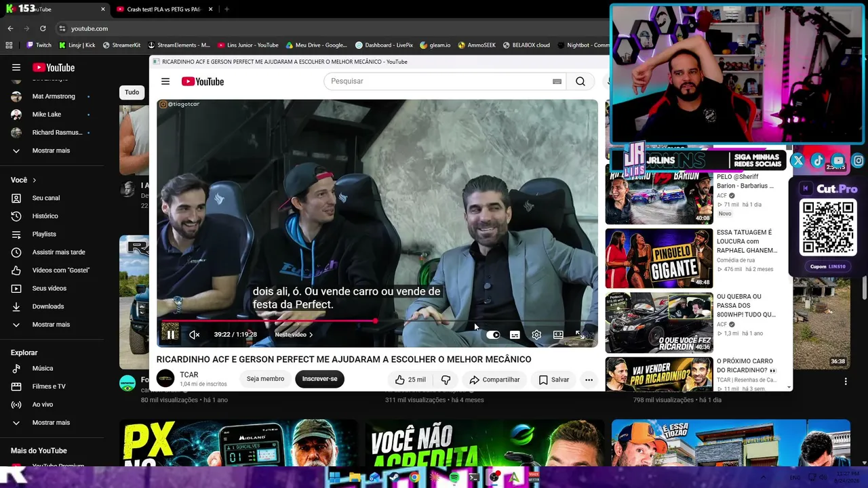Click the search magnifier button
The height and width of the screenshot is (488, 868).
click(x=580, y=81)
